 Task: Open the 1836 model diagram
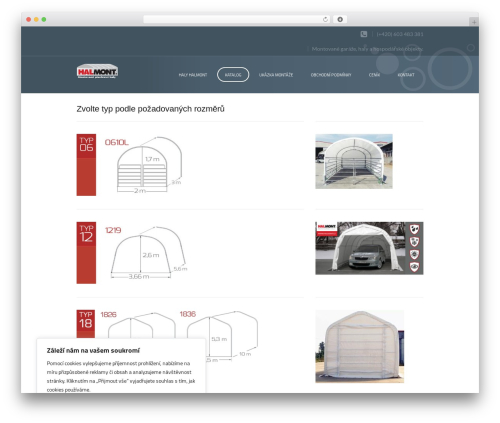point(219,337)
